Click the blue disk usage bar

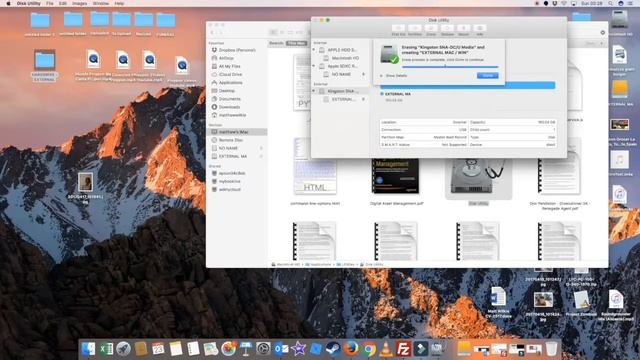468,85
